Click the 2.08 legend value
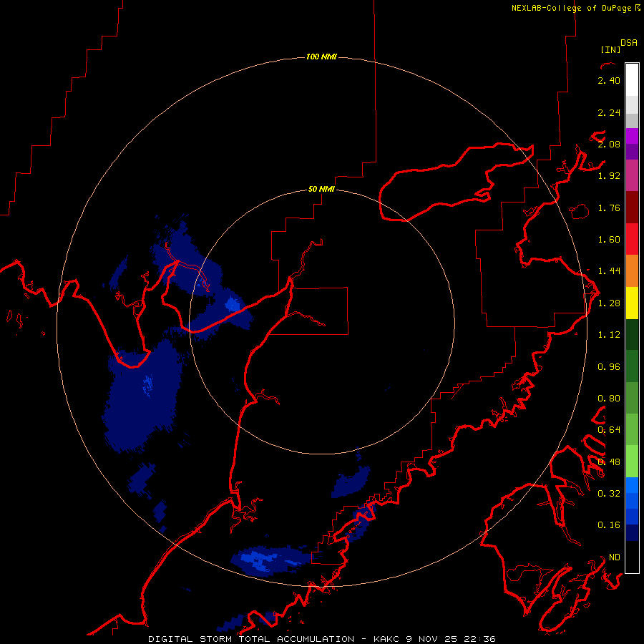Image resolution: width=644 pixels, height=644 pixels. tap(609, 144)
